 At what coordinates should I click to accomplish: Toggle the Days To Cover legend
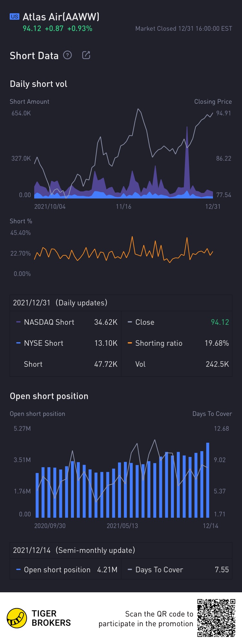coord(156,570)
